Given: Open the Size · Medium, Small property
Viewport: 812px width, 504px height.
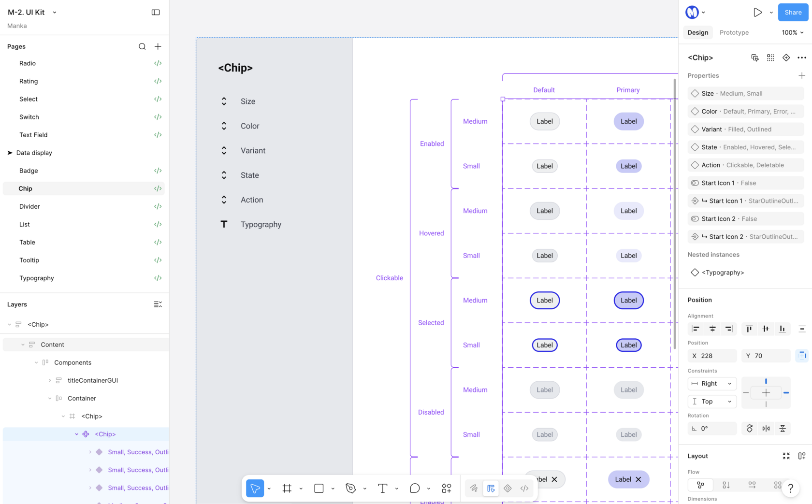Looking at the screenshot, I should pos(746,94).
